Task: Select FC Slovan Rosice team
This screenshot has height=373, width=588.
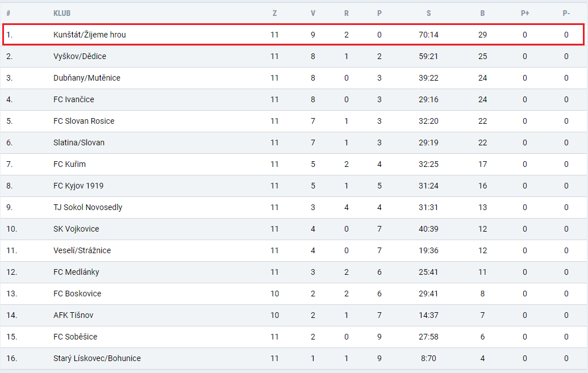Action: (84, 121)
